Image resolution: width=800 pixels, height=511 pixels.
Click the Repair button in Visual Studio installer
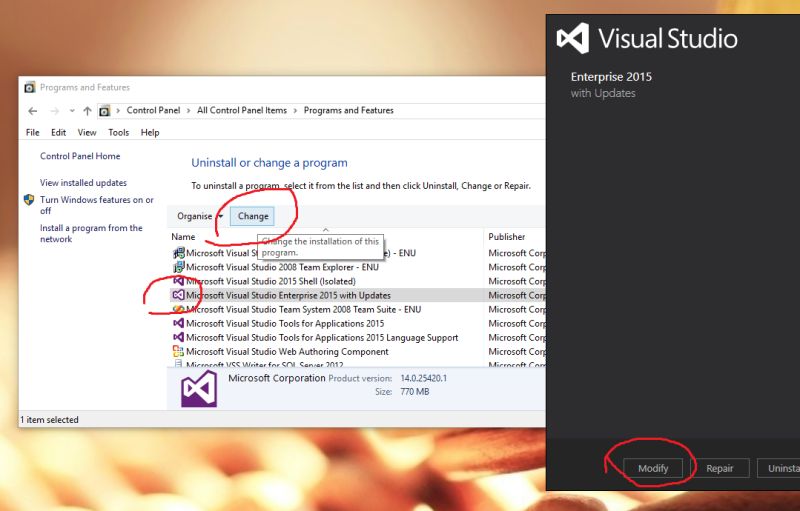click(x=719, y=468)
